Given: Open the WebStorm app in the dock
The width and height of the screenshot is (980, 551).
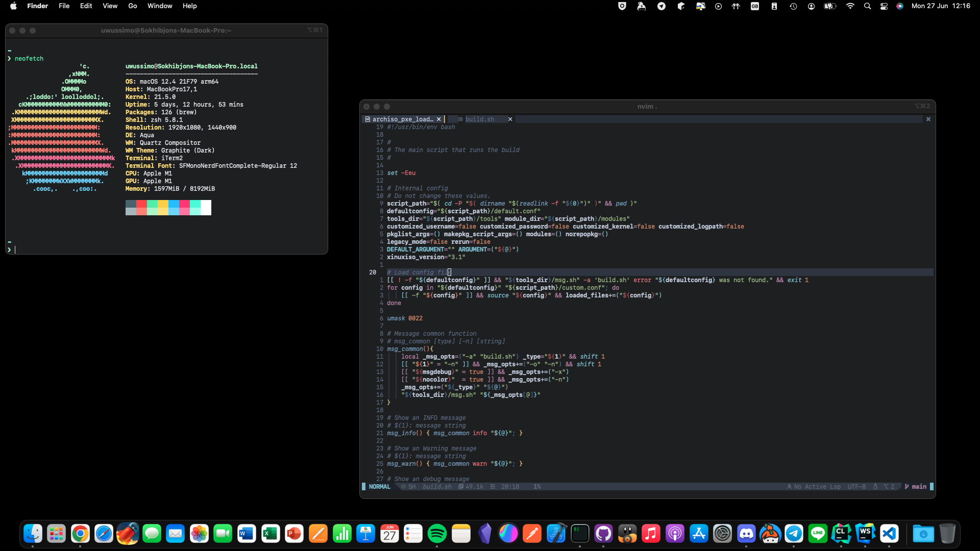Looking at the screenshot, I should click(865, 534).
